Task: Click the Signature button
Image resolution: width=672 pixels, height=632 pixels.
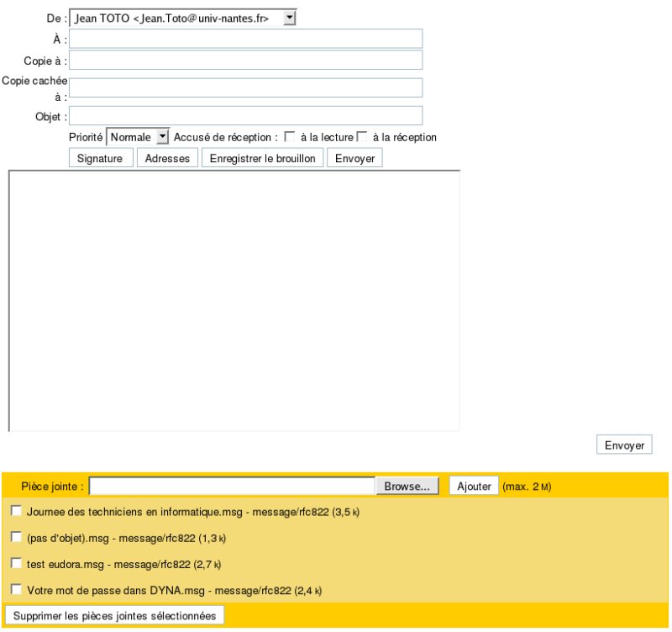Action: tap(100, 157)
